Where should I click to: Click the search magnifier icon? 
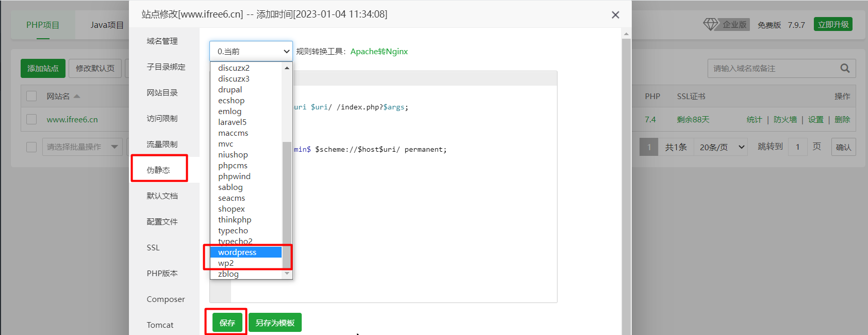[x=844, y=68]
